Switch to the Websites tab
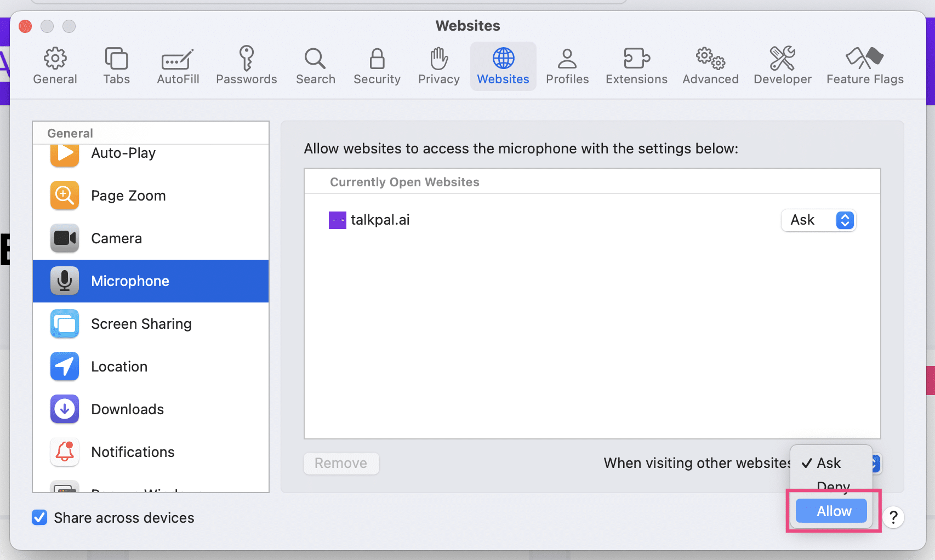This screenshot has width=935, height=560. pos(503,65)
